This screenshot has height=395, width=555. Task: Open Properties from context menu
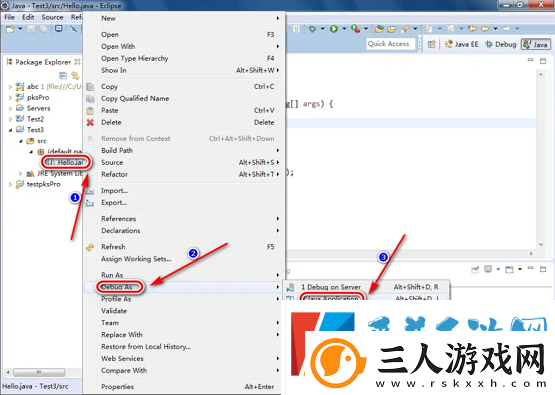pyautogui.click(x=183, y=387)
